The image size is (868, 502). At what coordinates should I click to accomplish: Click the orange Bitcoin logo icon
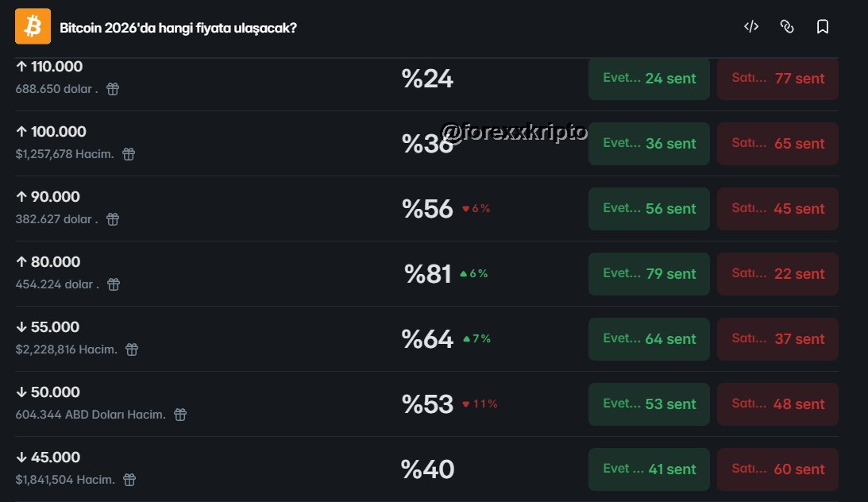pyautogui.click(x=33, y=26)
